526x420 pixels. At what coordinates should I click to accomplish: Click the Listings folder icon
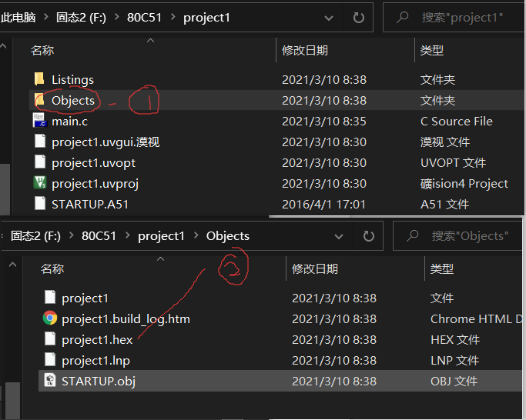(39, 79)
